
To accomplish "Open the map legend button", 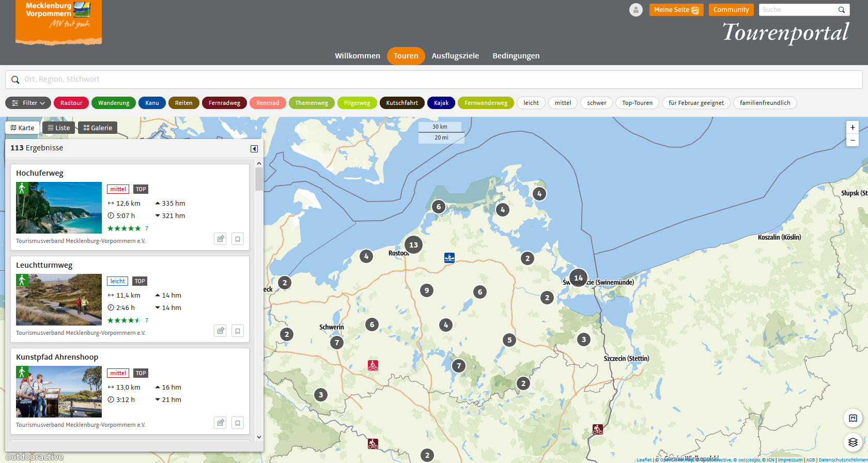I will [853, 418].
